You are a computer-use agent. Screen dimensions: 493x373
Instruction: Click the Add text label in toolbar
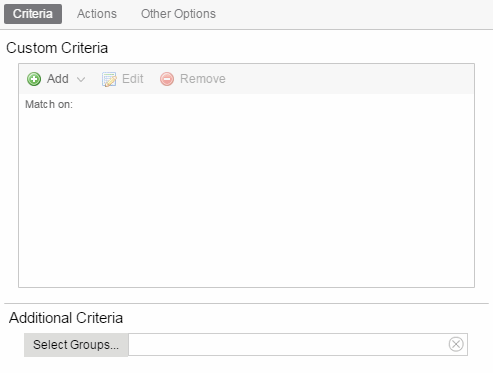coord(58,79)
